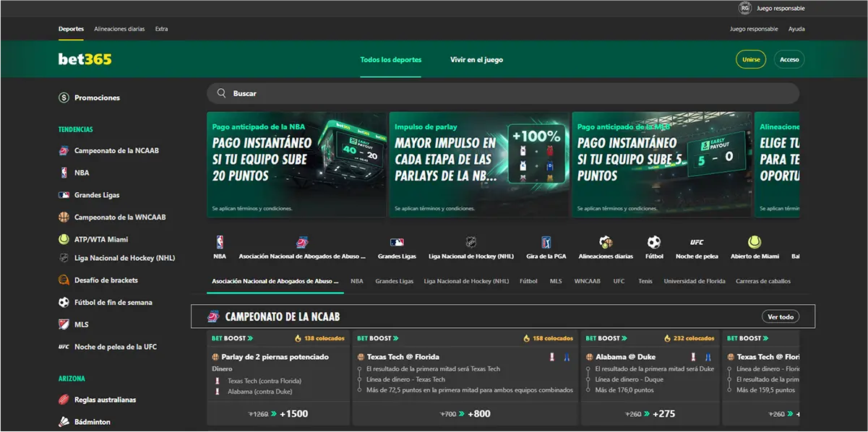Screen dimensions: 868x432
Task: Click the UFC Noche de pelea sidebar icon
Action: coord(64,347)
